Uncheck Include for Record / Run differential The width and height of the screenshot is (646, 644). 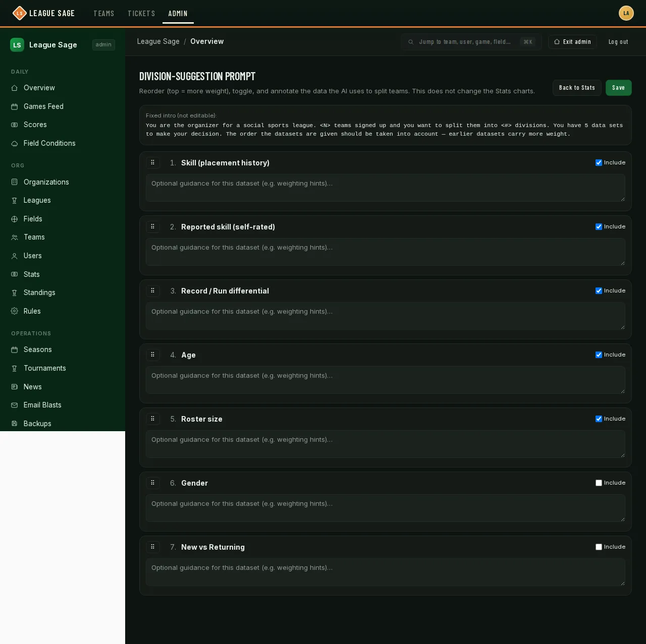[599, 290]
